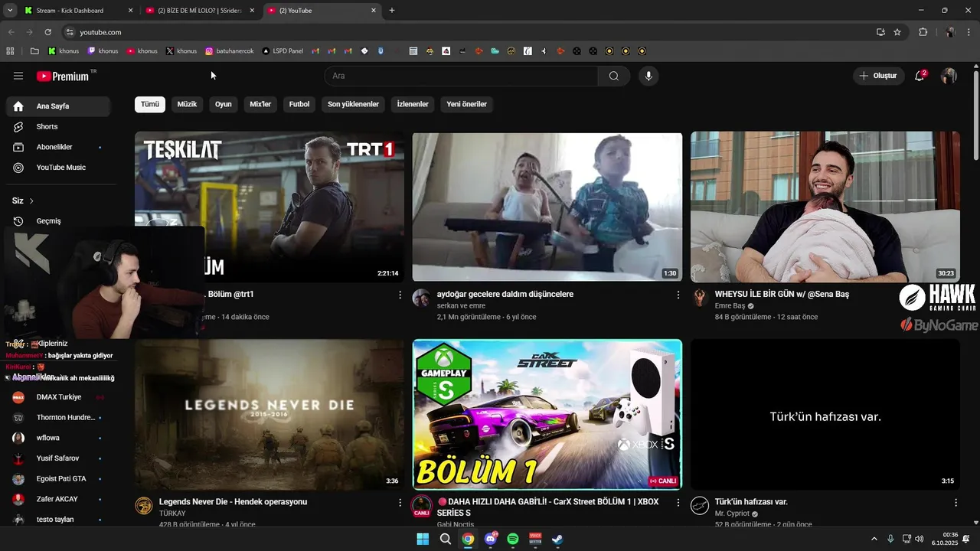This screenshot has height=551, width=980.
Task: Show hidden system tray icons
Action: pyautogui.click(x=874, y=539)
